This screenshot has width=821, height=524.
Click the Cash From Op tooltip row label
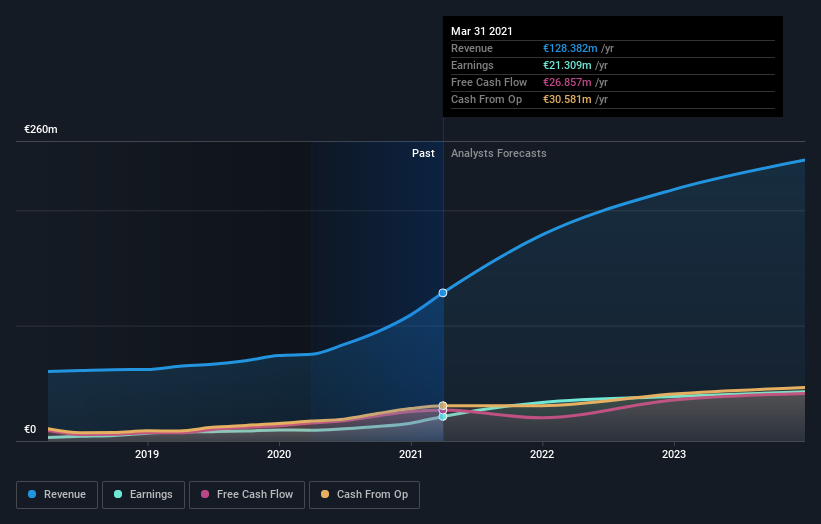coord(486,99)
